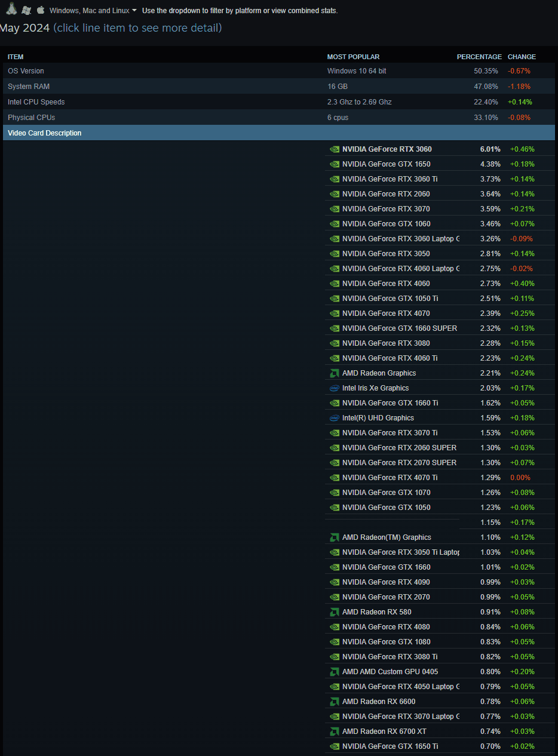
Task: Click the 6.01% percentage for RTX 3060
Action: pyautogui.click(x=490, y=149)
